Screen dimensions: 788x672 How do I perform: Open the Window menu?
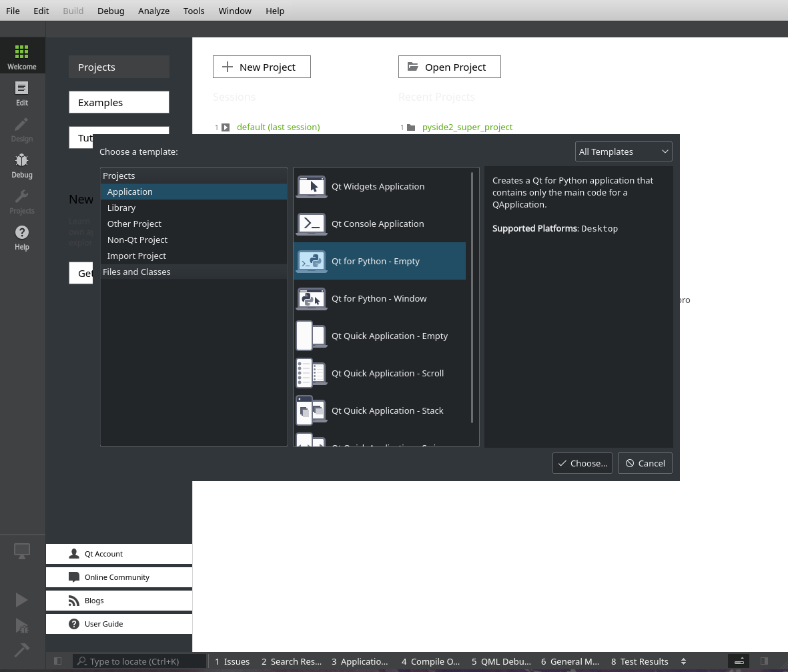tap(235, 11)
